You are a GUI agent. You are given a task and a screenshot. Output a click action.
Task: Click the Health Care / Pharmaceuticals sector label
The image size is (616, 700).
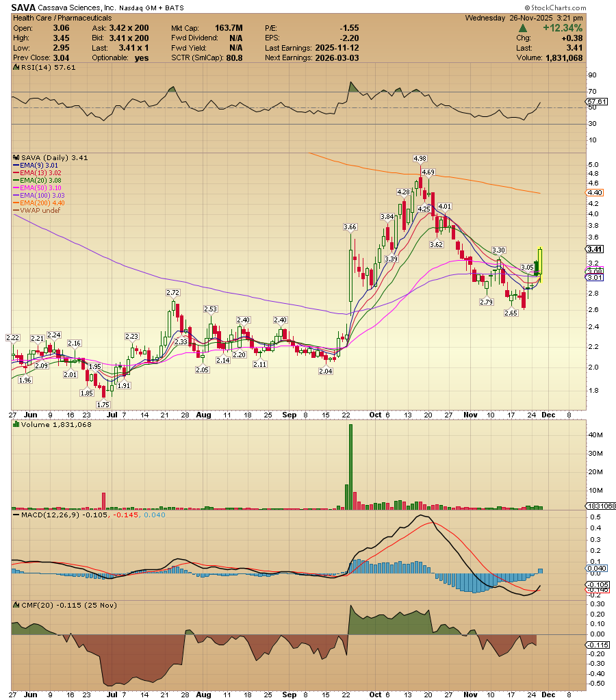62,18
